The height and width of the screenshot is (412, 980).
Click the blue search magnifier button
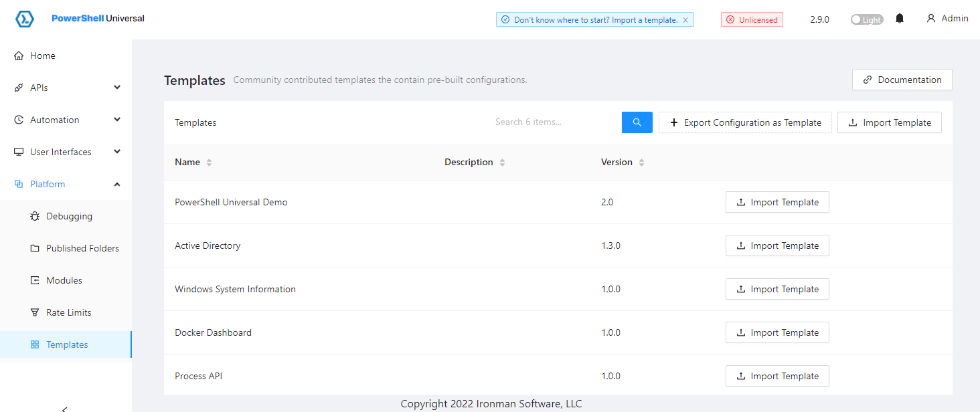click(x=637, y=122)
